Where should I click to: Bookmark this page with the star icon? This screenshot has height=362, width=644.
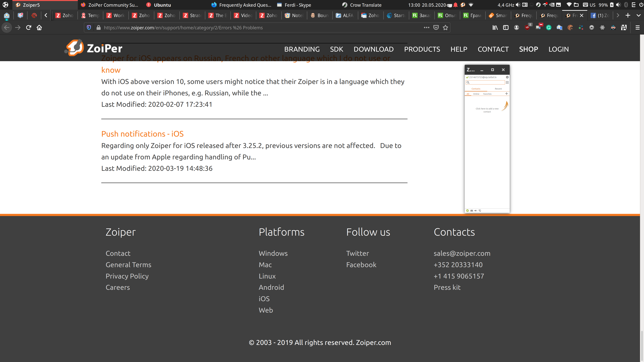(445, 27)
